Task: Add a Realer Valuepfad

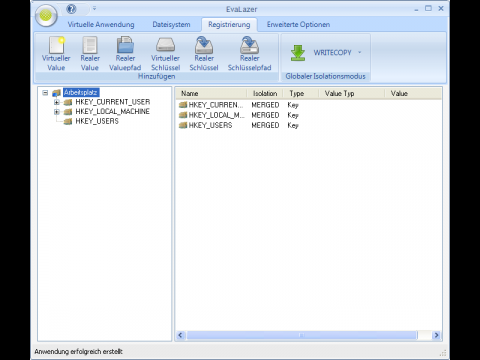Action: coord(125,54)
